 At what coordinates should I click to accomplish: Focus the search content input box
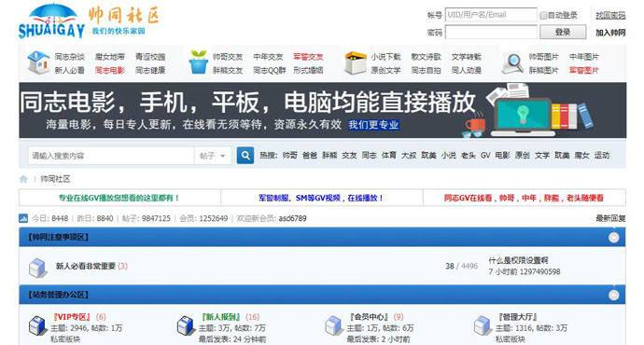111,156
